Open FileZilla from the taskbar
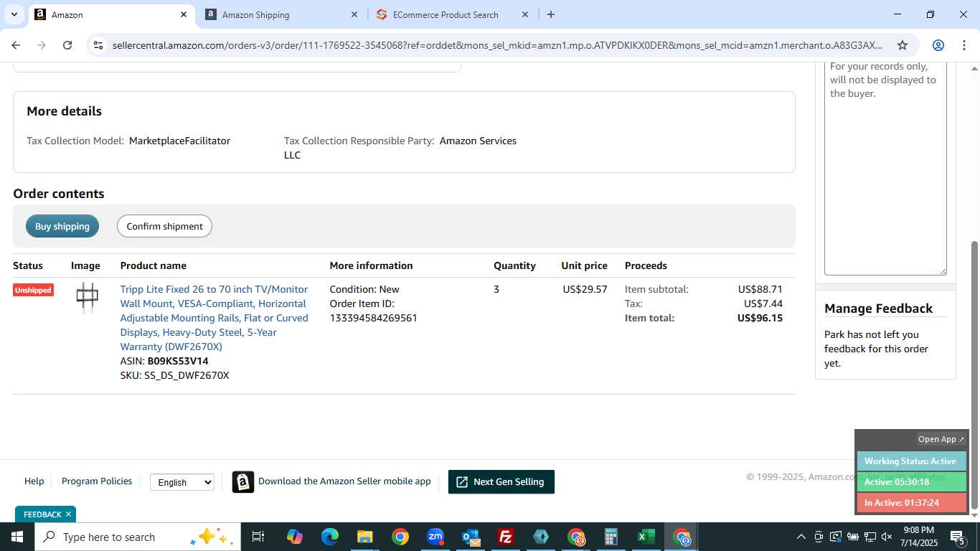The image size is (980, 551). coord(506,537)
